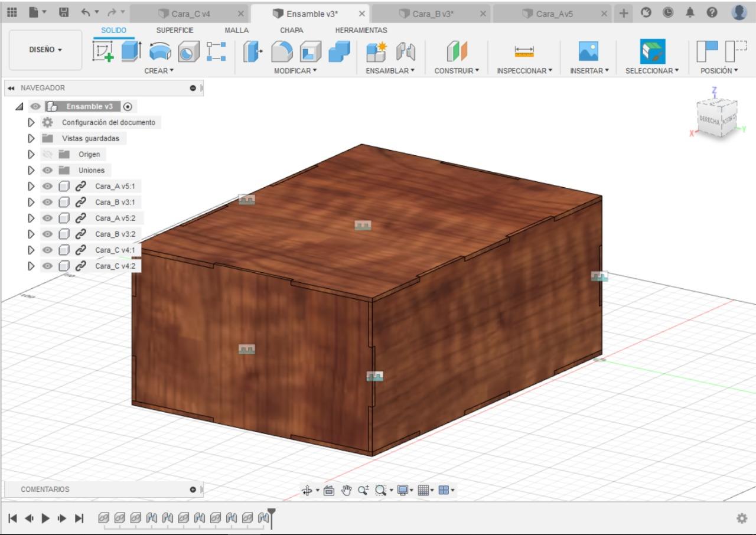Click the Insert image icon

(588, 52)
